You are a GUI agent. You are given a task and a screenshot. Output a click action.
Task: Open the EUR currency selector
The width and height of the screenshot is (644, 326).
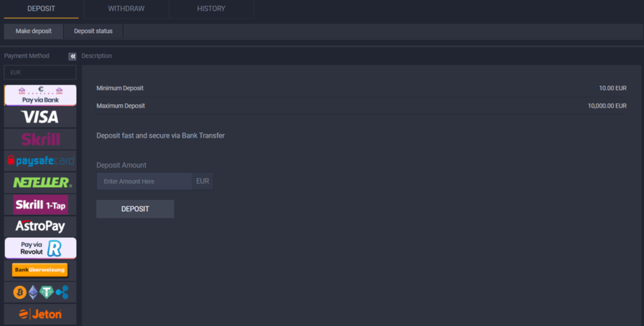pos(40,72)
